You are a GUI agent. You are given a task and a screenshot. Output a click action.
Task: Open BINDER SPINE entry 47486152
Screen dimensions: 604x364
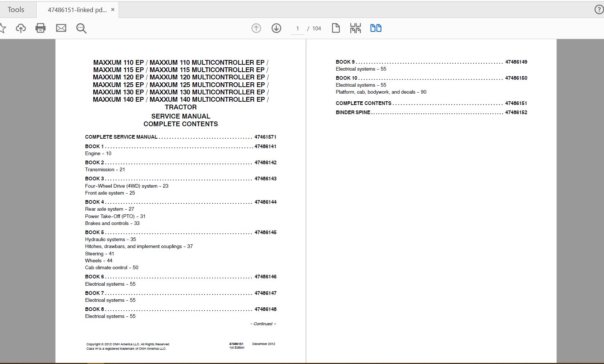(432, 112)
